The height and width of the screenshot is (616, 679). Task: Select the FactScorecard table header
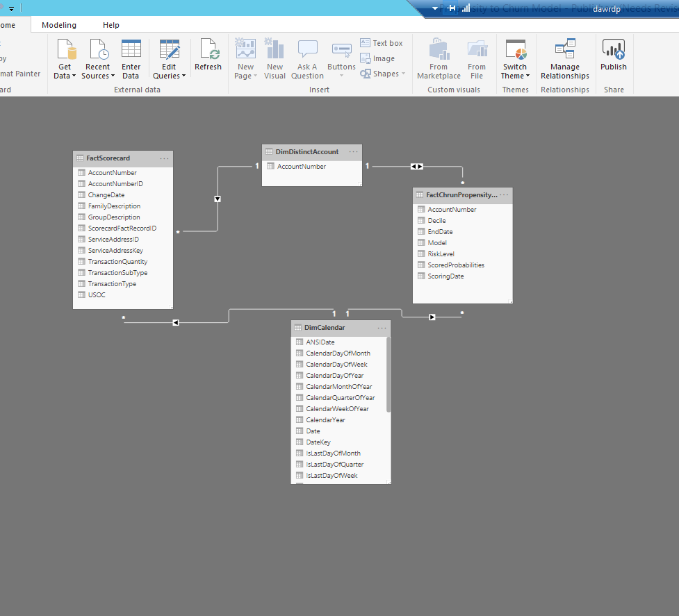pyautogui.click(x=123, y=158)
